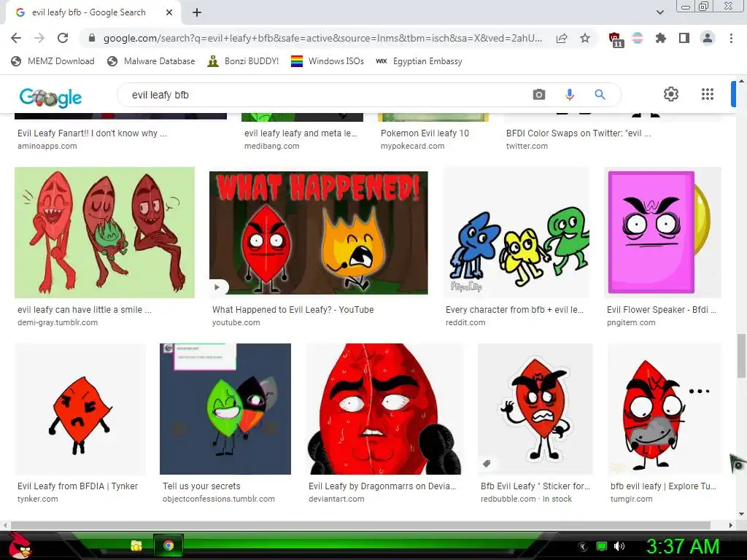Start voice search with microphone

[569, 95]
